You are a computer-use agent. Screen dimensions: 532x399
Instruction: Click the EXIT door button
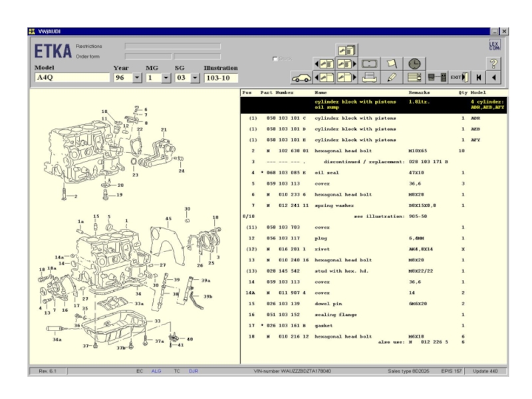[x=460, y=78]
